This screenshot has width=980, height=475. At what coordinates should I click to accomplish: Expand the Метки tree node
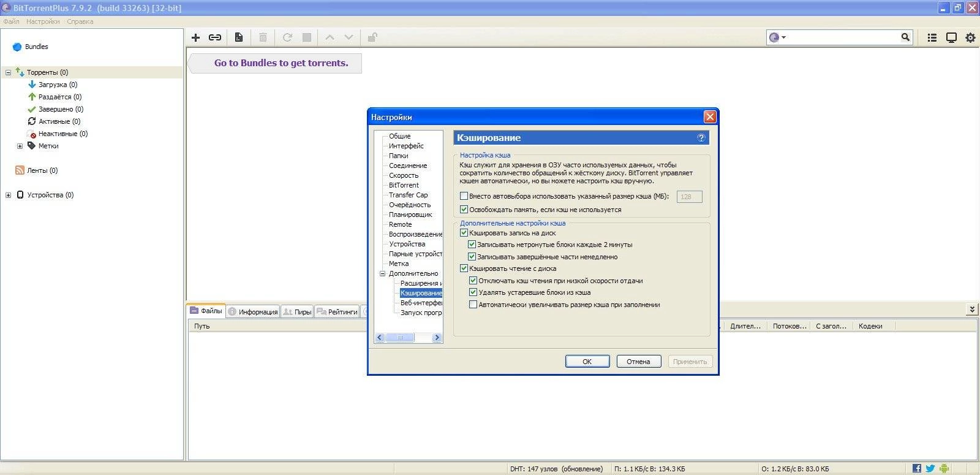(20, 146)
